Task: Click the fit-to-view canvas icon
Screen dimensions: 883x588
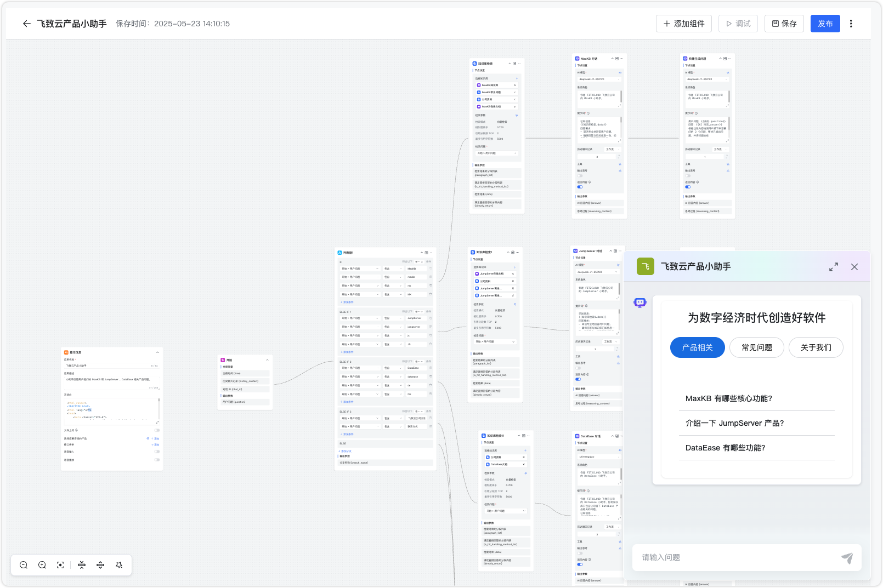Action: (60, 565)
